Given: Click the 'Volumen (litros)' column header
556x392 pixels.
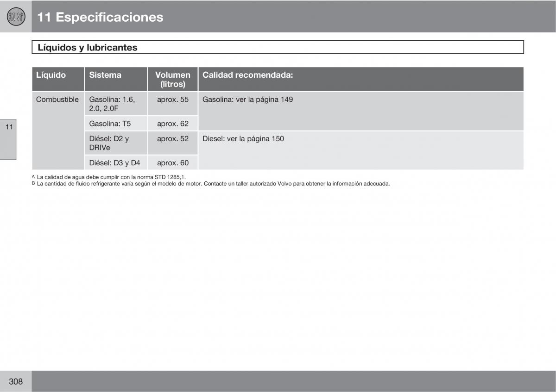Looking at the screenshot, I should [172, 79].
